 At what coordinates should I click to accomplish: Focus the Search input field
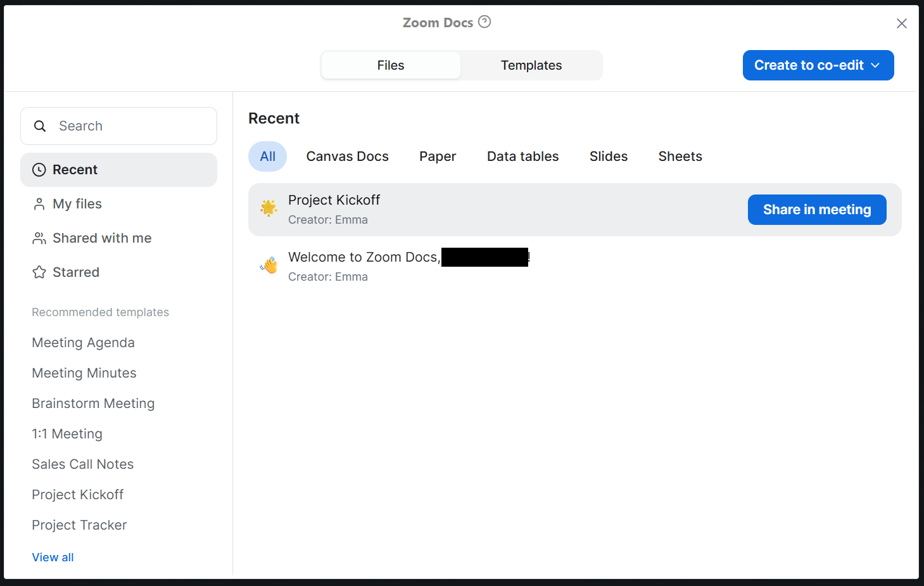(x=118, y=126)
